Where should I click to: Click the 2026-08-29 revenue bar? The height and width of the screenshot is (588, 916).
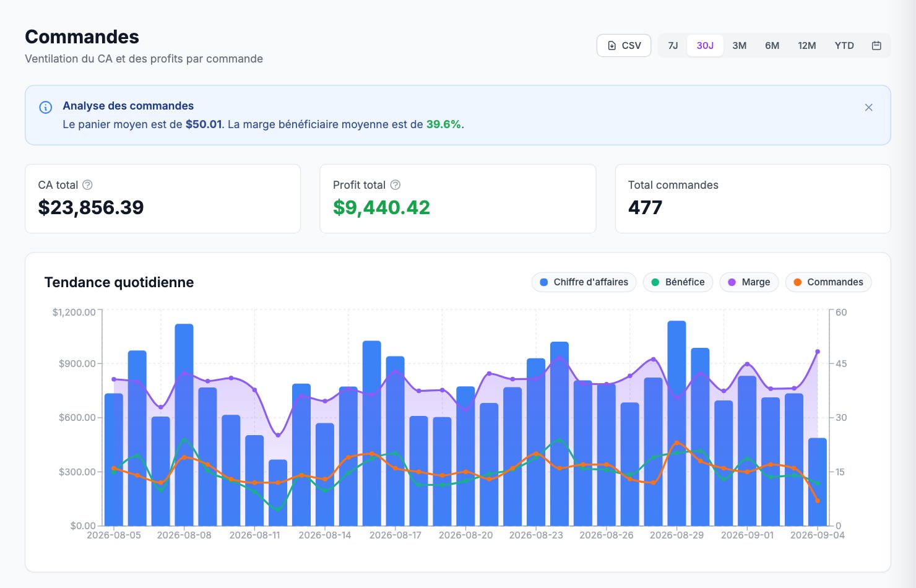tap(676, 423)
